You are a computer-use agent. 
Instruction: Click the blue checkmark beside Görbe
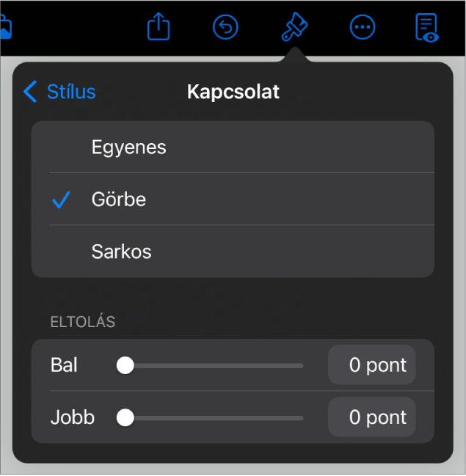click(x=62, y=199)
